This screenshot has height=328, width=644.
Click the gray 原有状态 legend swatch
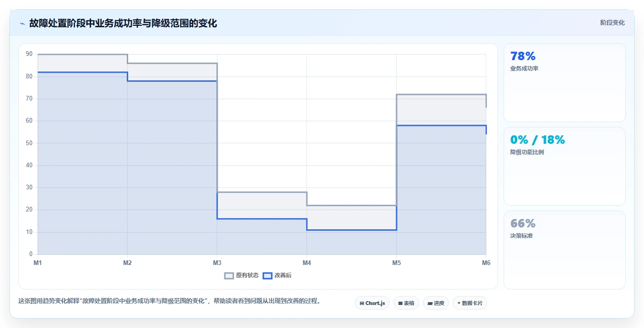point(229,276)
